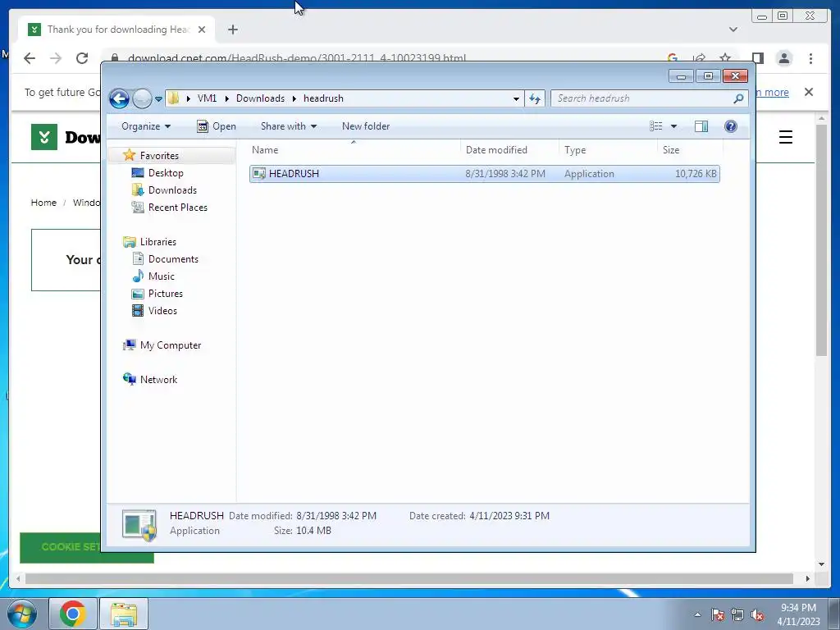Click Open in the Explorer toolbar
This screenshot has width=840, height=630.
click(x=217, y=126)
